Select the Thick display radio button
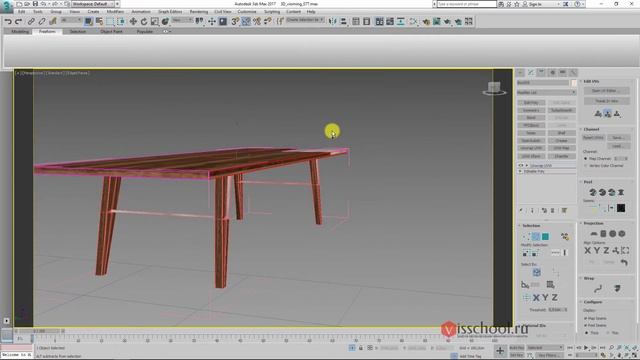640x360 pixels. (x=587, y=333)
